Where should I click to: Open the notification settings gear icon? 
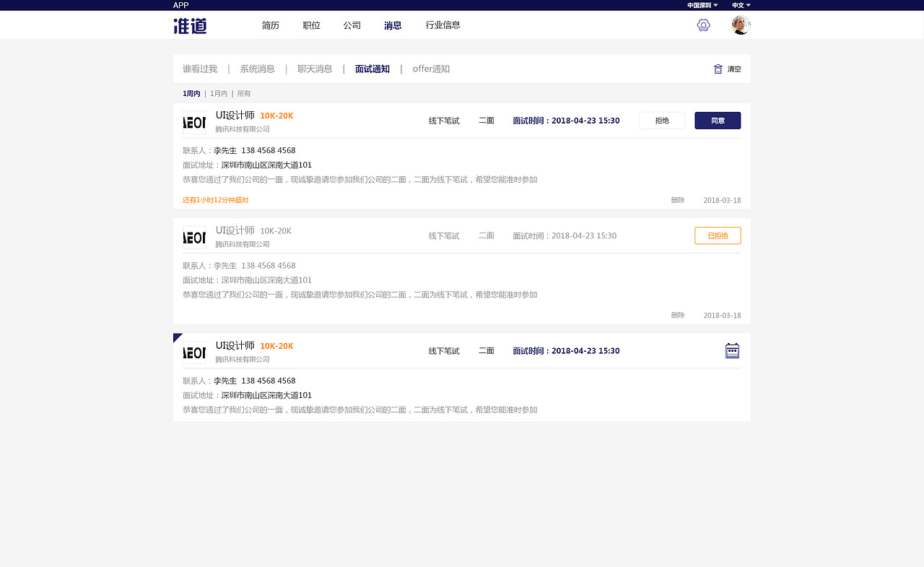coord(703,25)
